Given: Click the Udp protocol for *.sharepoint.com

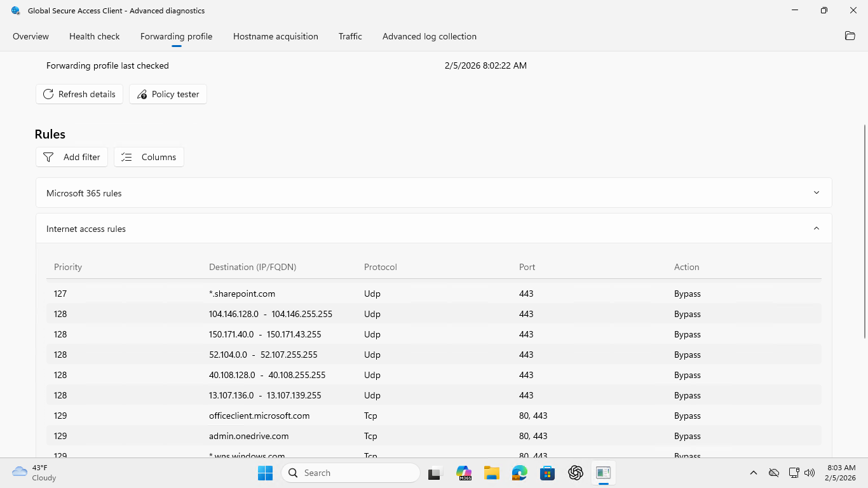Looking at the screenshot, I should (x=372, y=294).
